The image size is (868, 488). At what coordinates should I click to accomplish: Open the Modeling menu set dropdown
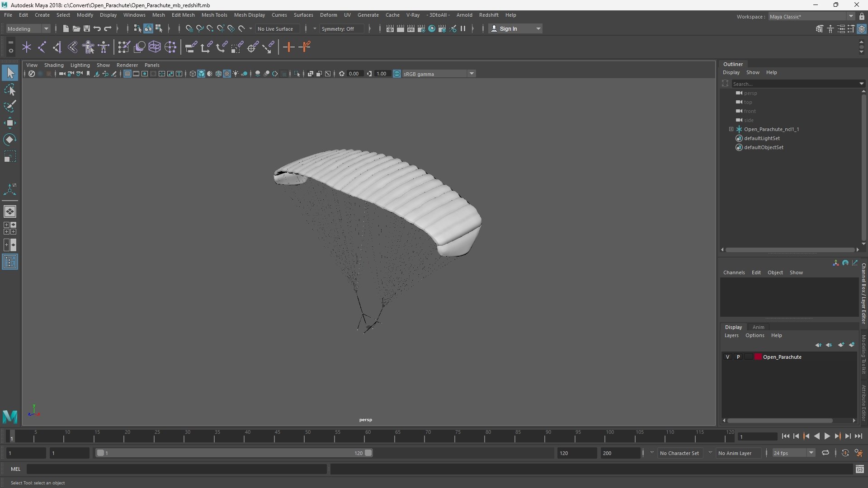point(28,28)
